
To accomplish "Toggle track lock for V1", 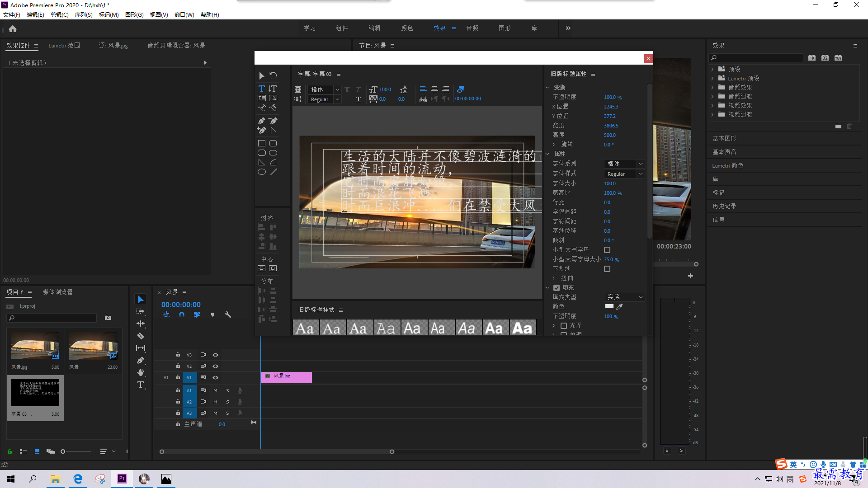I will tap(178, 377).
